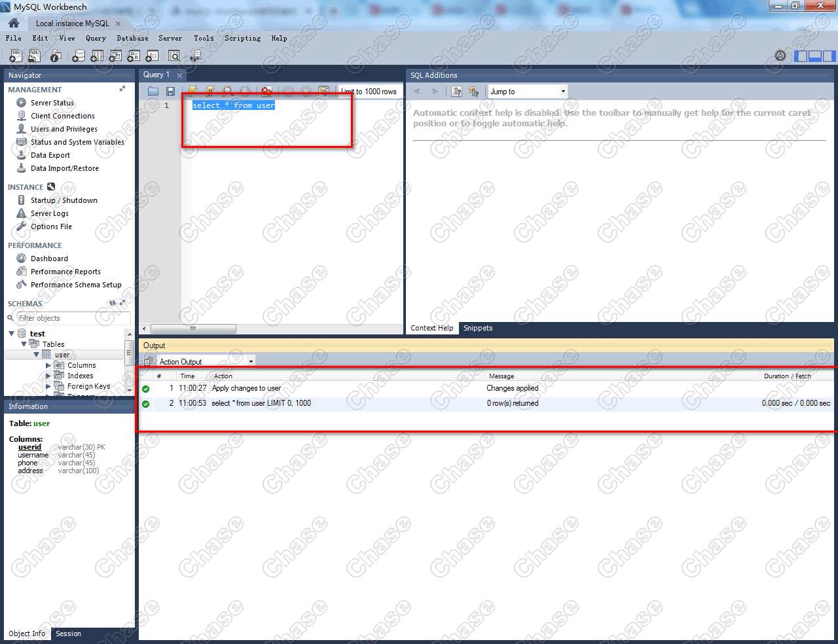This screenshot has width=838, height=644.
Task: Open the Dashboard under Performance
Action: tap(49, 259)
